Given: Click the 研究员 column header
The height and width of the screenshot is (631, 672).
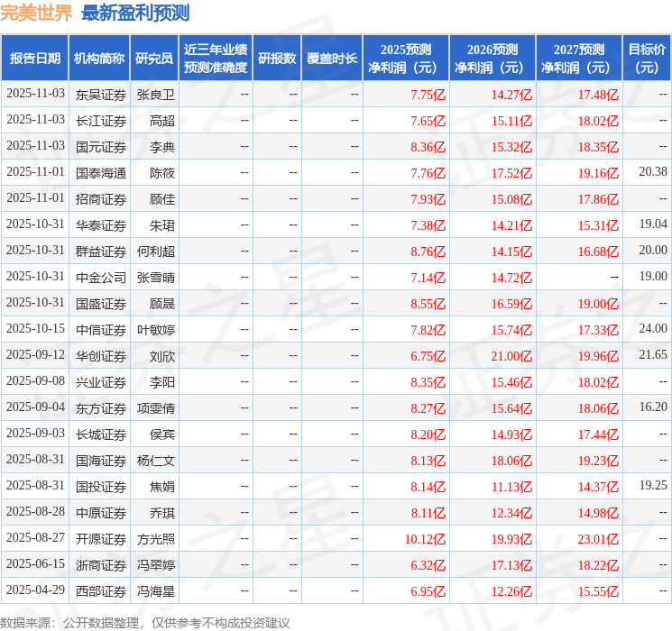Looking at the screenshot, I should coord(154,59).
